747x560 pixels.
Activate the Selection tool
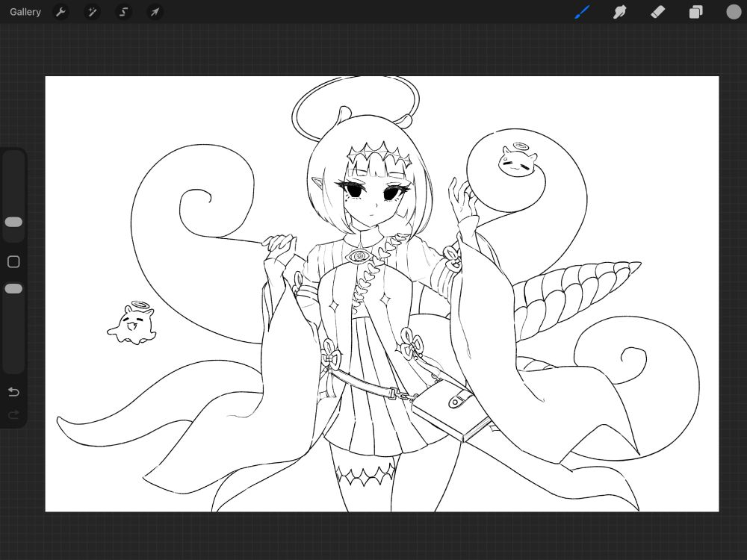coord(123,12)
